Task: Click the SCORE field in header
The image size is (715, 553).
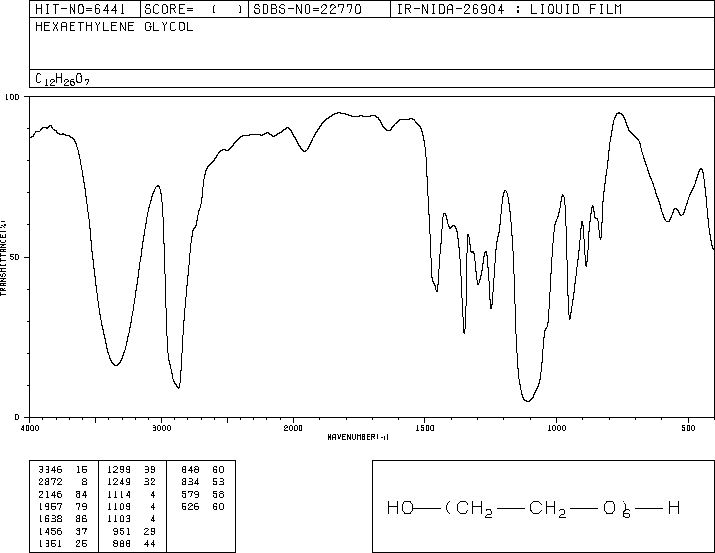Action: (x=194, y=9)
